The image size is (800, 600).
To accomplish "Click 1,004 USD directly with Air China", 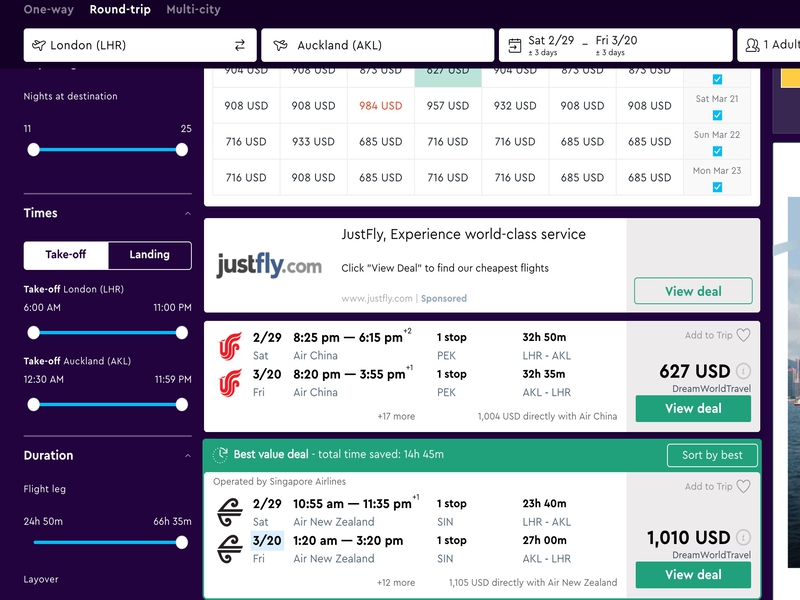I will coord(547,416).
